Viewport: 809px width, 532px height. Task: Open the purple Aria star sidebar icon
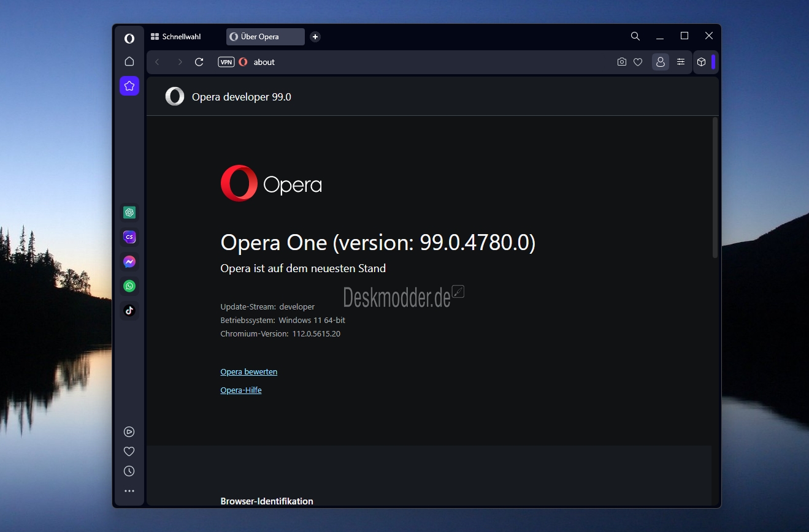click(129, 86)
